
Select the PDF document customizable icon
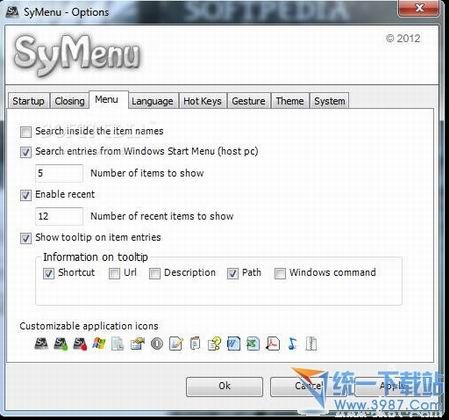(x=273, y=344)
